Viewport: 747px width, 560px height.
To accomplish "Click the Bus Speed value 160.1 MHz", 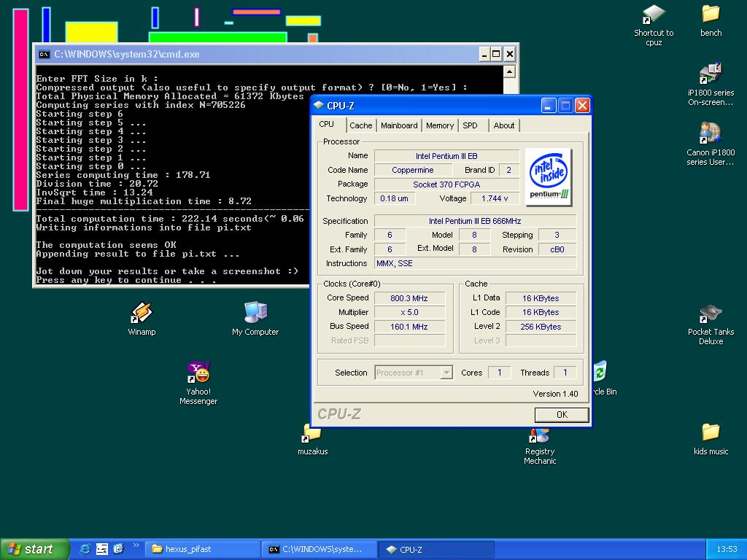I will (x=409, y=327).
